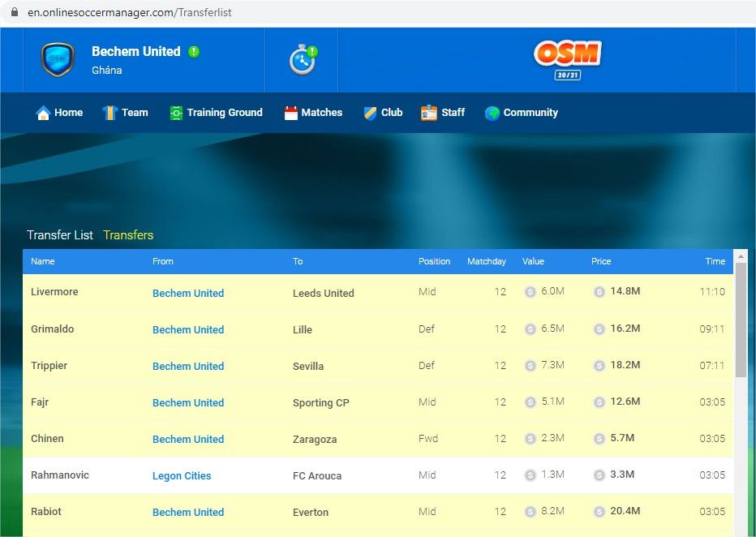Click the coin icon next to Rahmanovic's 3.3M price

coord(599,475)
